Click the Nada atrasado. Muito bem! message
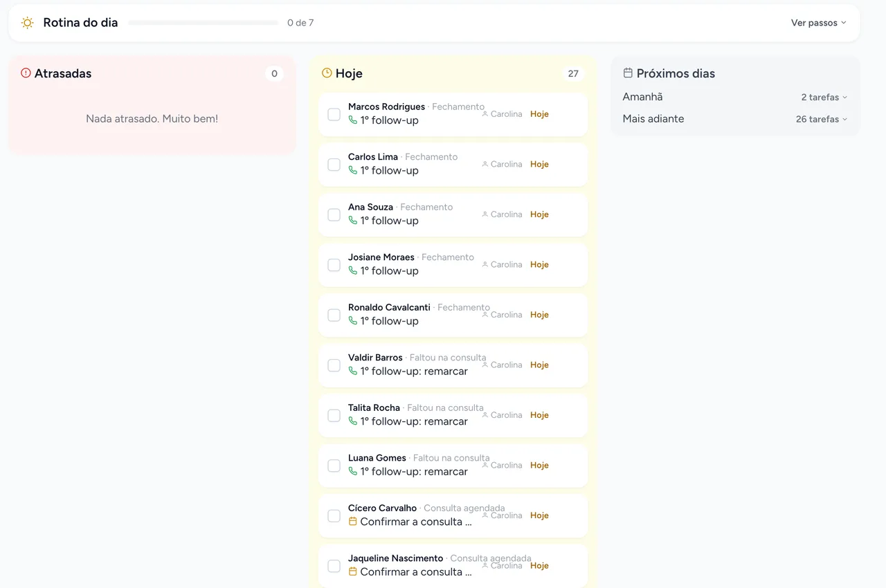The width and height of the screenshot is (886, 588). tap(152, 118)
